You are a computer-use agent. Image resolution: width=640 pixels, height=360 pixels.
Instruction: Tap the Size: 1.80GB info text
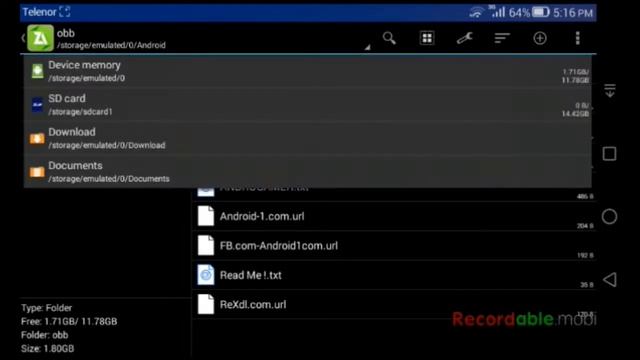point(48,349)
